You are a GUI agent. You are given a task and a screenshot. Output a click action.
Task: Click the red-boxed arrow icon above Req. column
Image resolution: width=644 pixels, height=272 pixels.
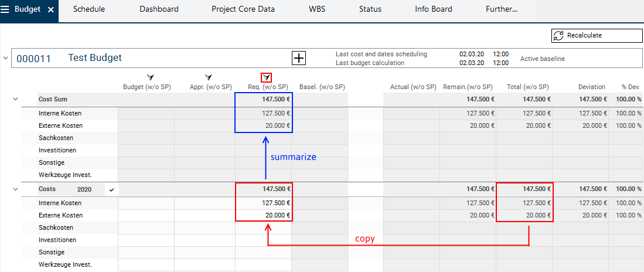point(267,77)
